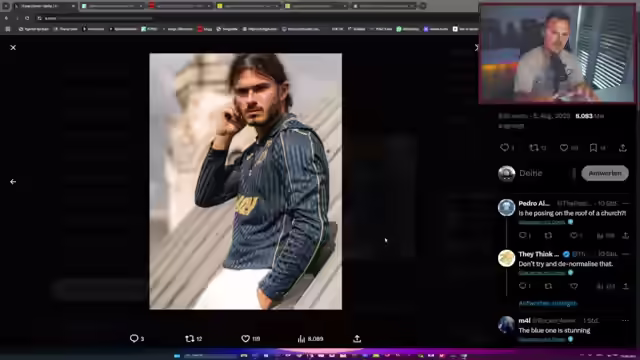Open more options on Pedro Al...'s comment

[626, 203]
